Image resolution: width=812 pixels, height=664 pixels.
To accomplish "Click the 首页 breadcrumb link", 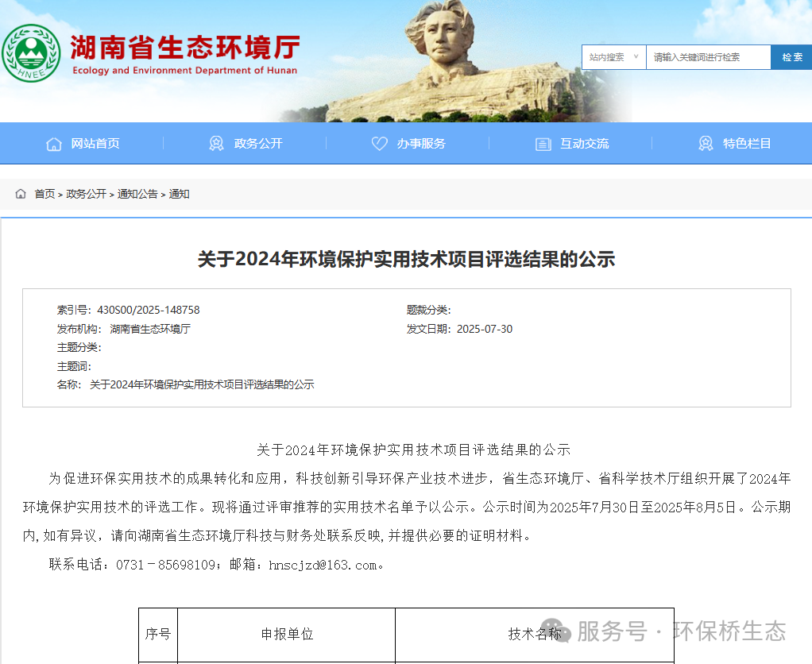I will click(44, 194).
